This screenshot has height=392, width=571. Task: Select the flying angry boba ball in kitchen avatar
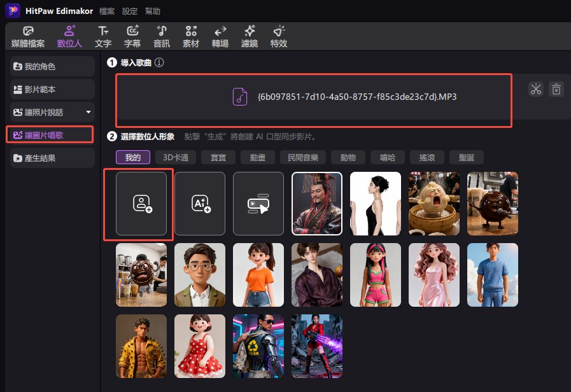point(141,275)
